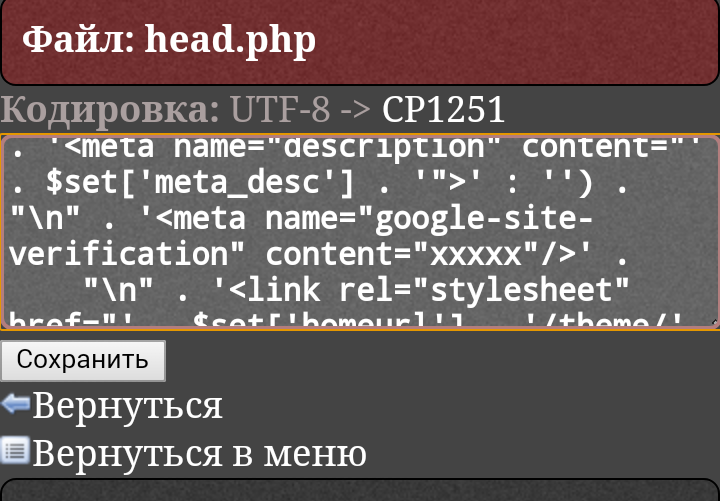This screenshot has width=720, height=501.
Task: Click the blue back arrow icon
Action: coord(16,405)
